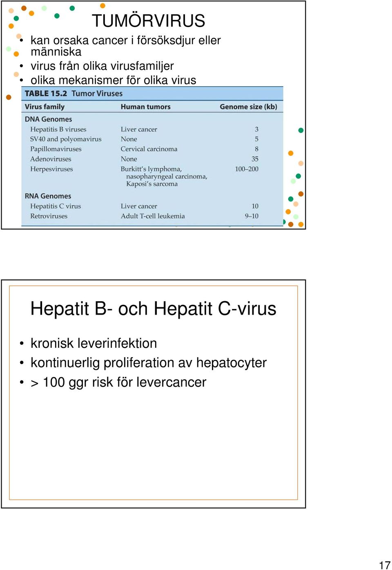This screenshot has height=570, width=392.
Task: Click the TUMÖRVIRUS slide title
Action: tap(148, 21)
